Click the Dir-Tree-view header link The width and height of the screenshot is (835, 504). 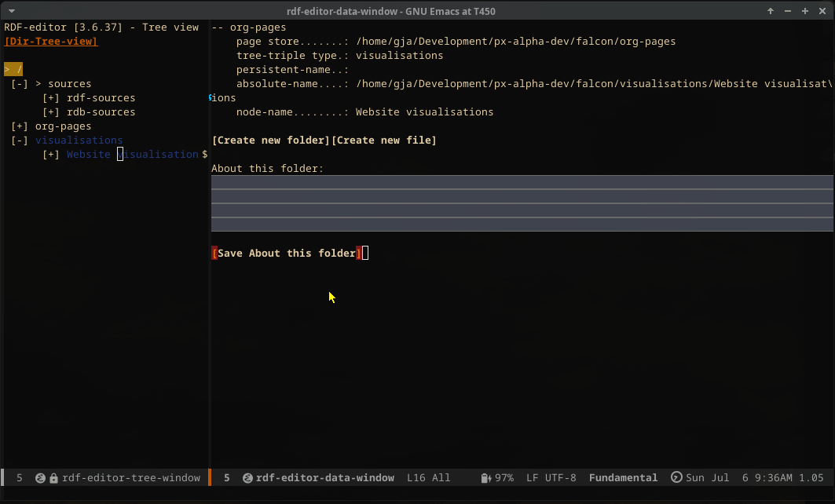[x=51, y=42]
